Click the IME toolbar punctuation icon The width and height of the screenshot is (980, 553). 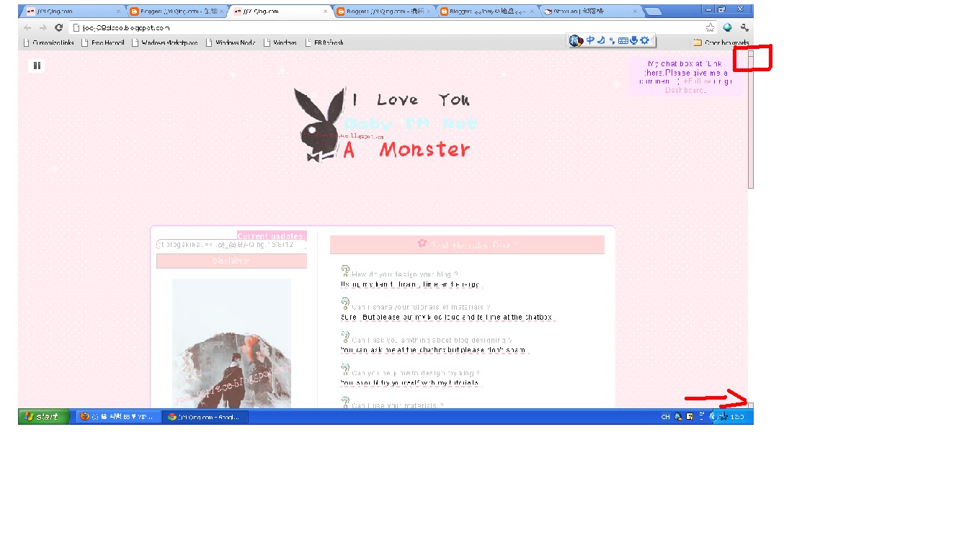612,40
